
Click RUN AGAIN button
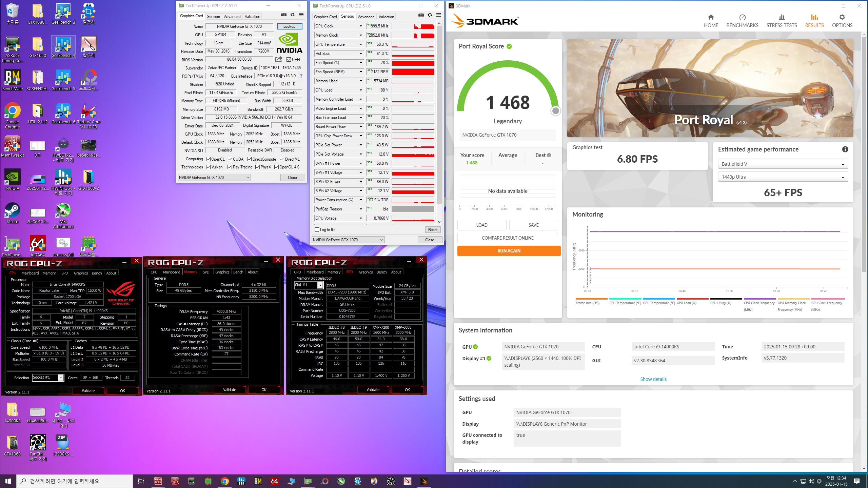(509, 251)
